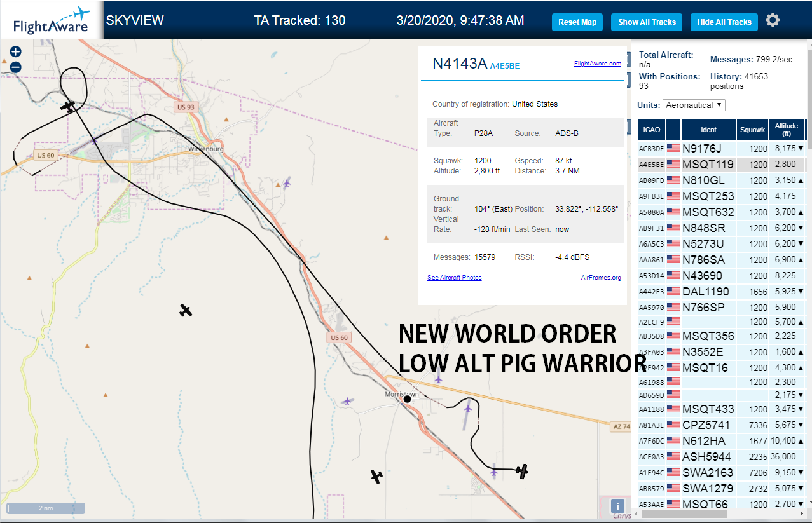Select the N766SP aircraft row

pos(722,307)
